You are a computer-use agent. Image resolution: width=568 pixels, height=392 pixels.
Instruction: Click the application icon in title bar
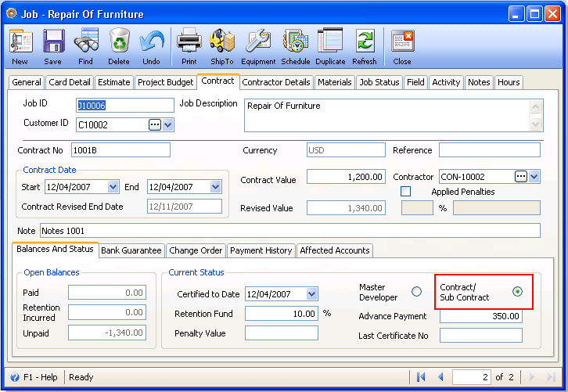12,14
